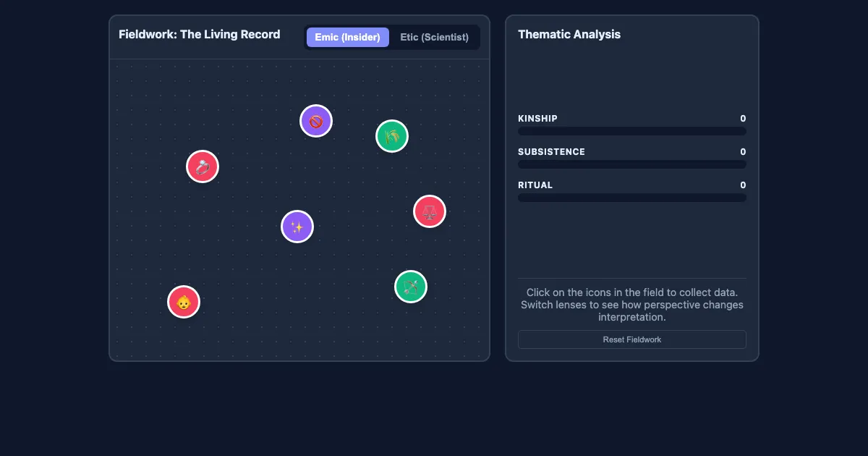Click the green rice sheaf icon

tap(392, 136)
